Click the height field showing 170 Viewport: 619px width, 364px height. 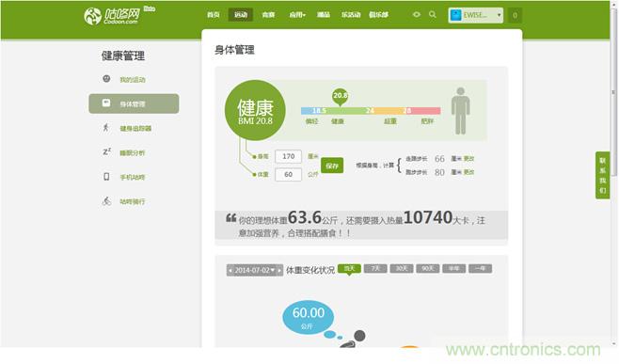tap(288, 156)
